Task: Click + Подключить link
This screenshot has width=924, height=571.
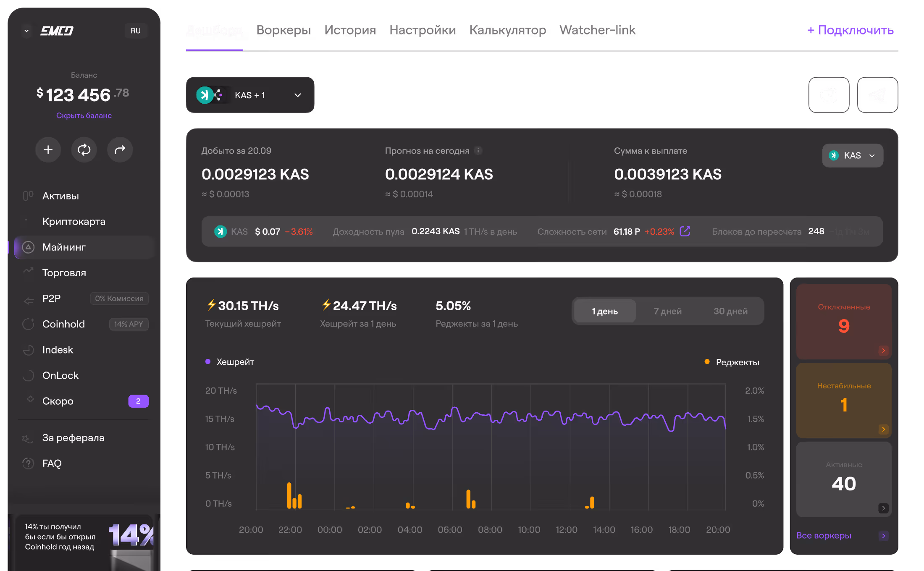Action: pos(850,30)
